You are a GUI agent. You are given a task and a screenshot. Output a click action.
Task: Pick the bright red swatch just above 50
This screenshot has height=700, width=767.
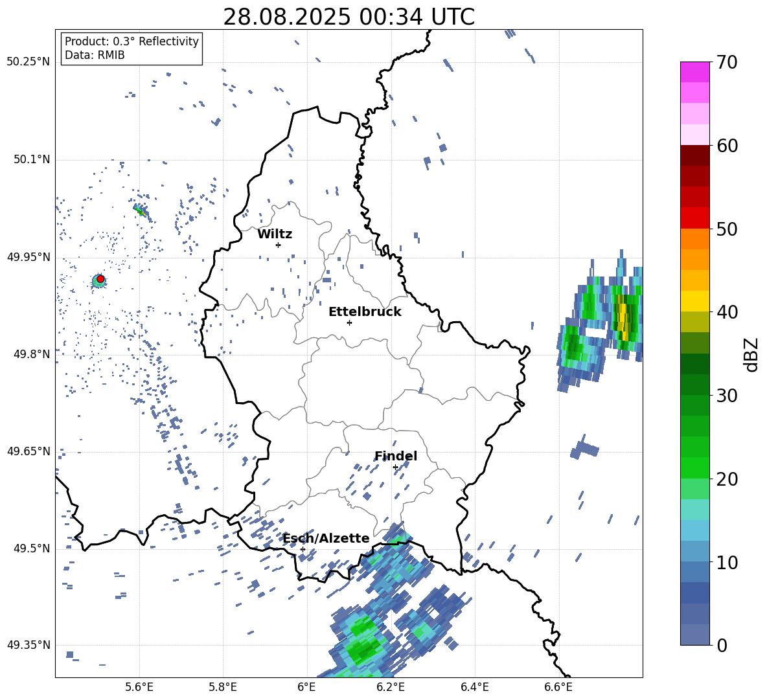(694, 218)
